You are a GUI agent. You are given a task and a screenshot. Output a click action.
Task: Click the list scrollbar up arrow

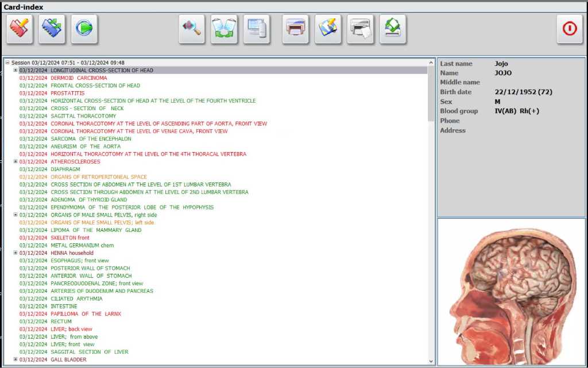[431, 63]
